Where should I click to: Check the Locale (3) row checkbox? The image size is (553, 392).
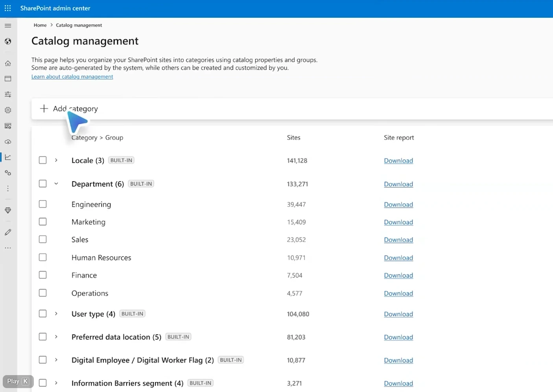[43, 160]
